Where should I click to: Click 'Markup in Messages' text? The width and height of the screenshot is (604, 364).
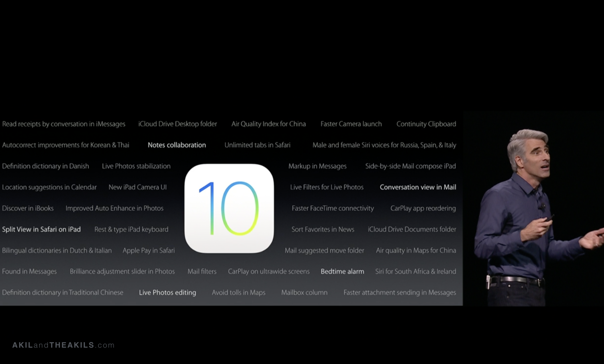[317, 166]
